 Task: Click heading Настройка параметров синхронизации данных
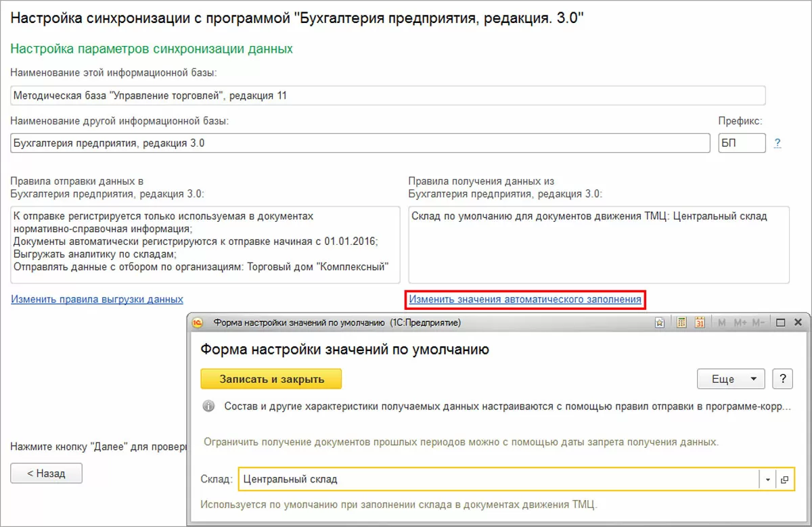[152, 49]
